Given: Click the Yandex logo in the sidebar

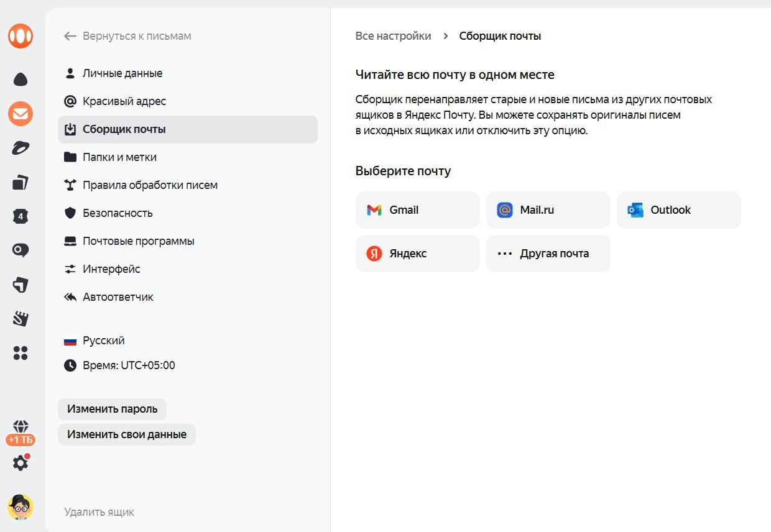Looking at the screenshot, I should click(x=21, y=35).
